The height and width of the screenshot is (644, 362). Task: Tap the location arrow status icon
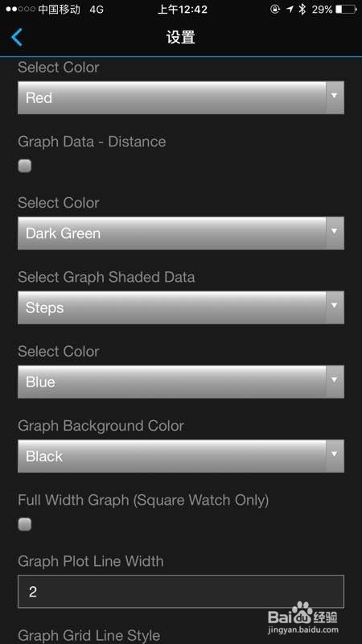290,10
